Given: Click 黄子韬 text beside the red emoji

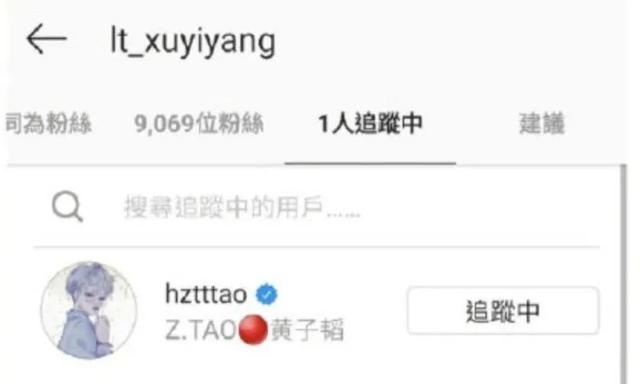Looking at the screenshot, I should click(x=307, y=330).
